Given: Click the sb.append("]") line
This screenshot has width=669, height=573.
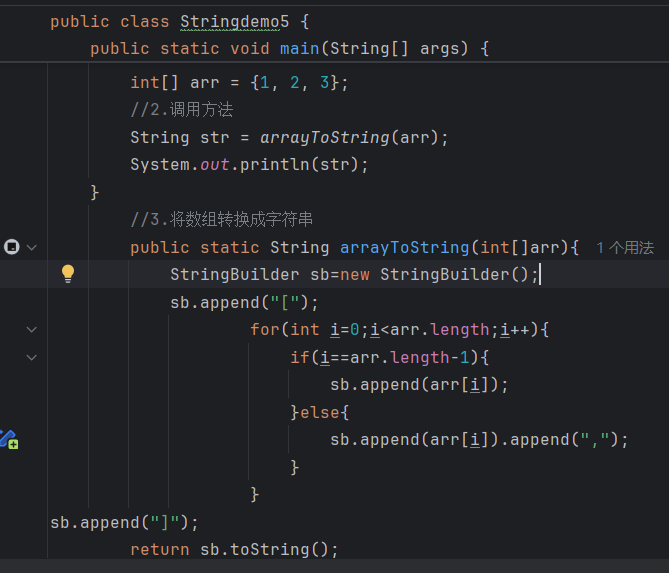Looking at the screenshot, I should (x=124, y=523).
